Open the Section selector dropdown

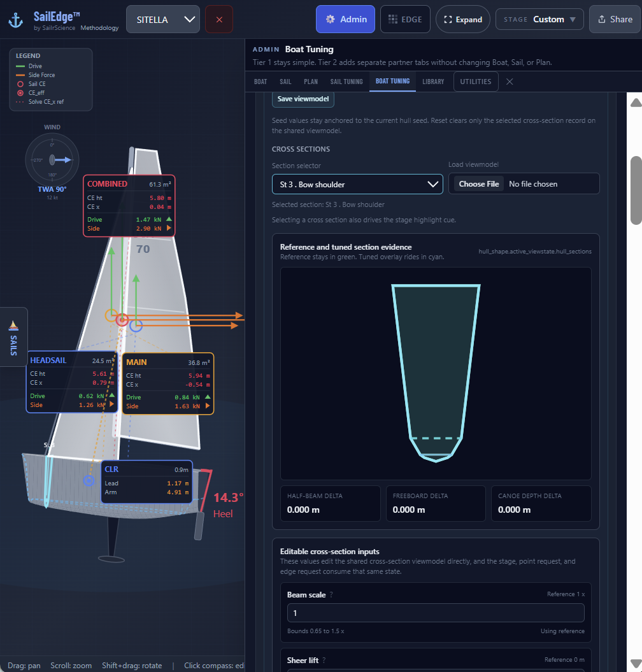(357, 184)
